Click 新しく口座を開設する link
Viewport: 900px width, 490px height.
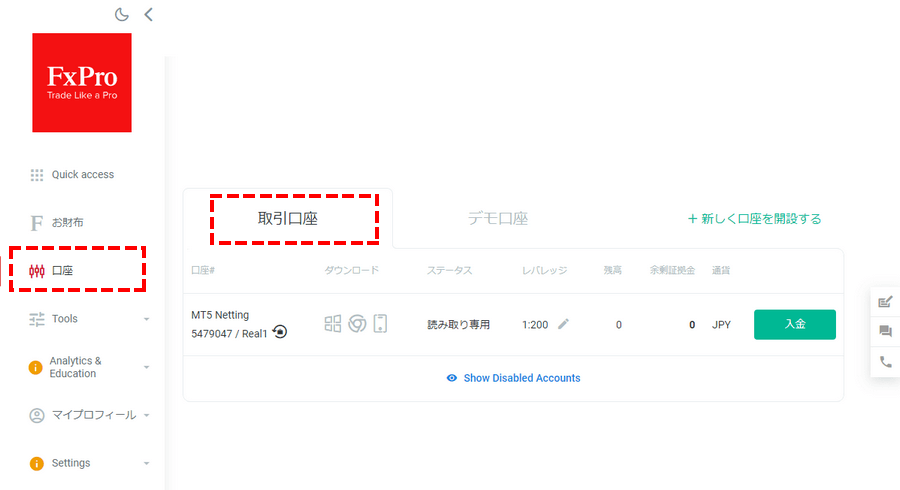tap(755, 219)
